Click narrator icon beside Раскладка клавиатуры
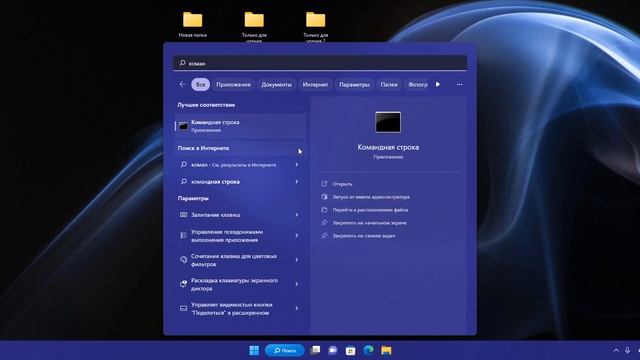The image size is (640, 360). click(x=183, y=284)
